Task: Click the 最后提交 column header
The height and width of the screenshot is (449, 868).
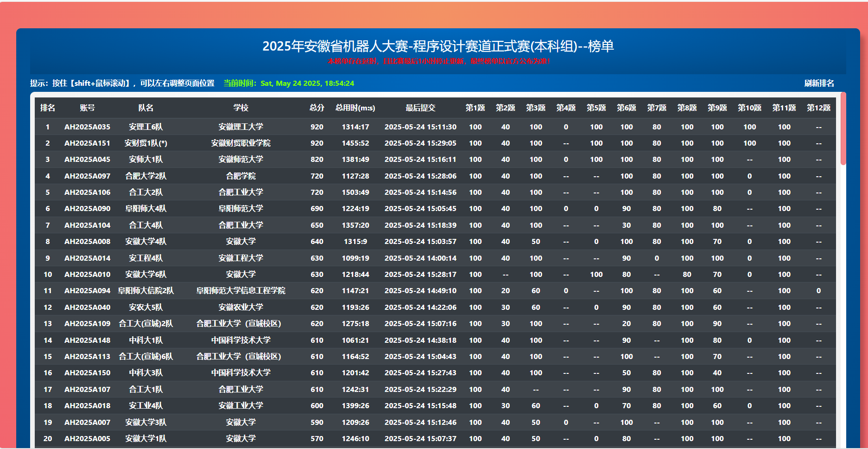Action: tap(420, 108)
